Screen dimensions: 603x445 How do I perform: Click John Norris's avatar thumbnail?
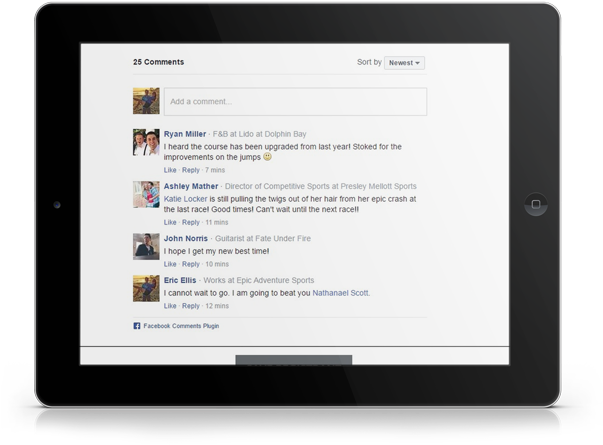point(146,246)
